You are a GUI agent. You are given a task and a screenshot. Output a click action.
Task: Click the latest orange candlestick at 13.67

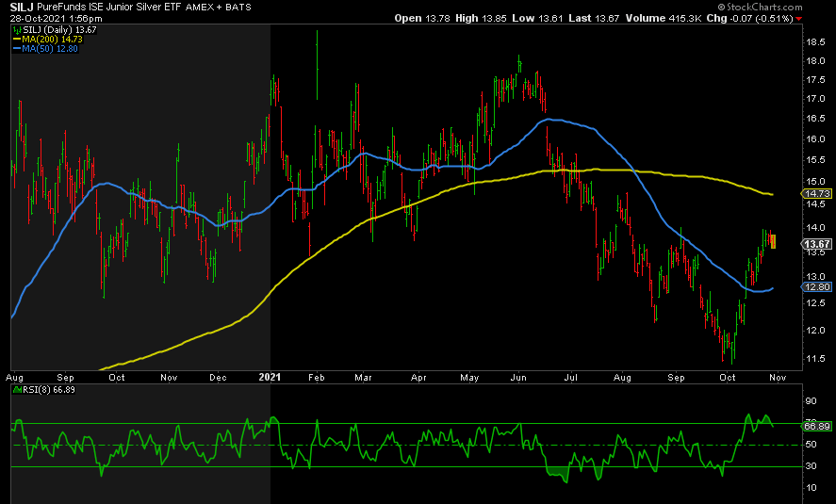773,242
